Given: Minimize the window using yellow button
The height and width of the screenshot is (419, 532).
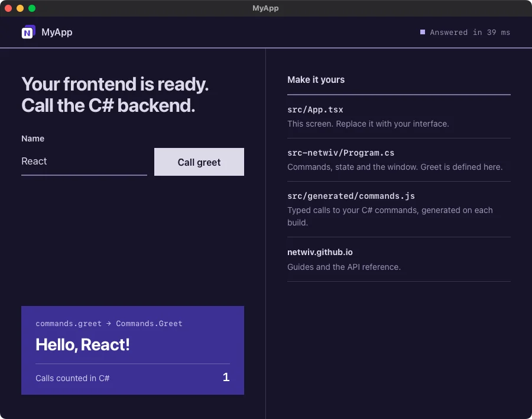Looking at the screenshot, I should [20, 8].
